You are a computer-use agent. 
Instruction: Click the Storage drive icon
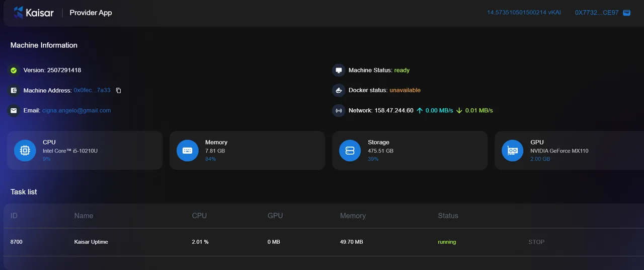point(350,150)
